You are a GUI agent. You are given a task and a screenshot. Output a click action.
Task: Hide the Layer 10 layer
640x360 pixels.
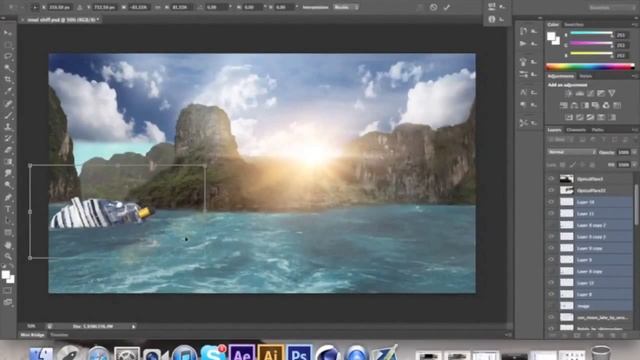coord(551,202)
